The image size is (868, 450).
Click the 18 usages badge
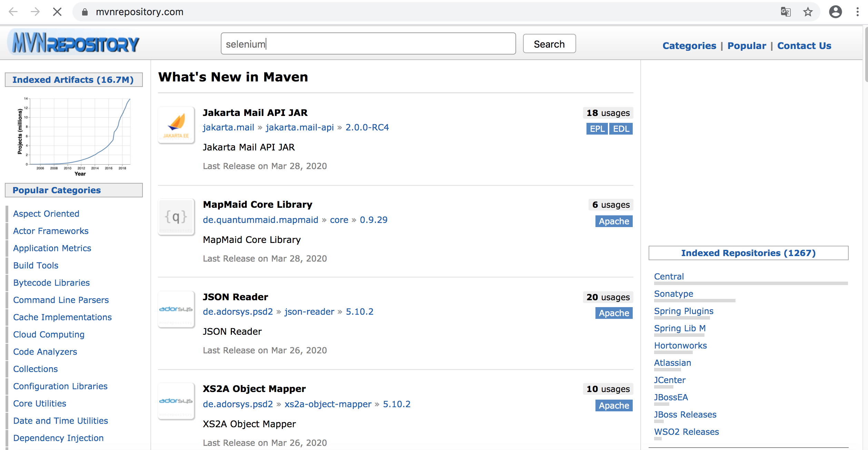point(608,113)
